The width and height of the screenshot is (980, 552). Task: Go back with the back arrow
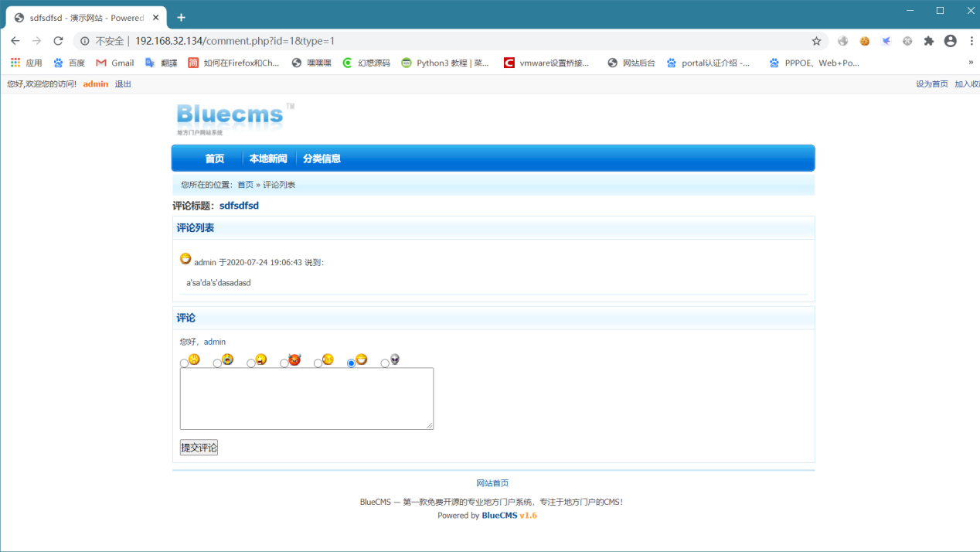point(15,41)
